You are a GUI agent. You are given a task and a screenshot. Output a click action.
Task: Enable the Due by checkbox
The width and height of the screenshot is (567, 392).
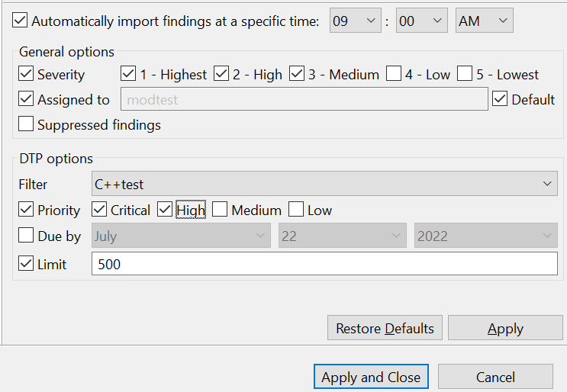pyautogui.click(x=26, y=235)
